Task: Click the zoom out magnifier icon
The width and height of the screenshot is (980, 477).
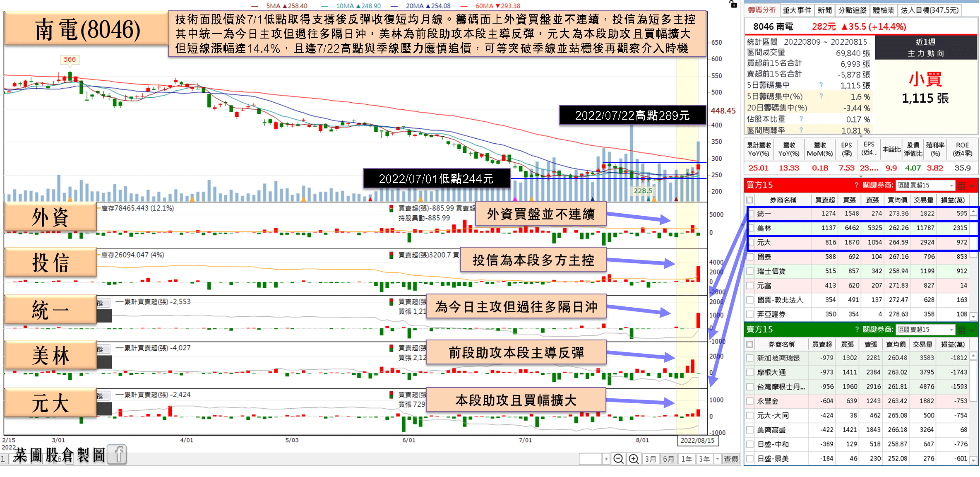Action: 618,459
